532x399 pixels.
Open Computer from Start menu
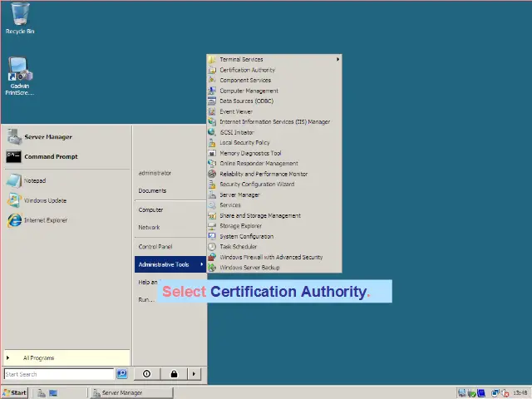coord(150,209)
